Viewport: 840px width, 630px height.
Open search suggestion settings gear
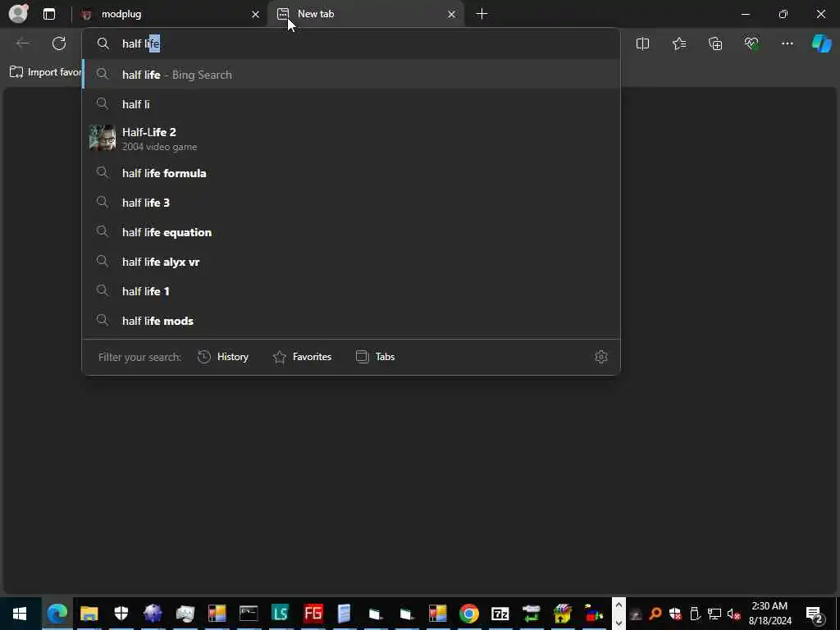pos(601,357)
